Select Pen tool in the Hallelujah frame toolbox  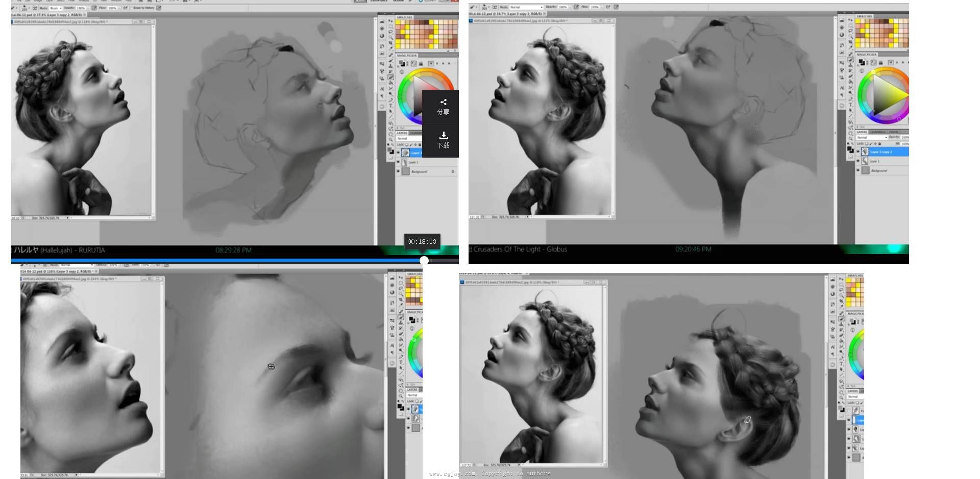coord(390,100)
